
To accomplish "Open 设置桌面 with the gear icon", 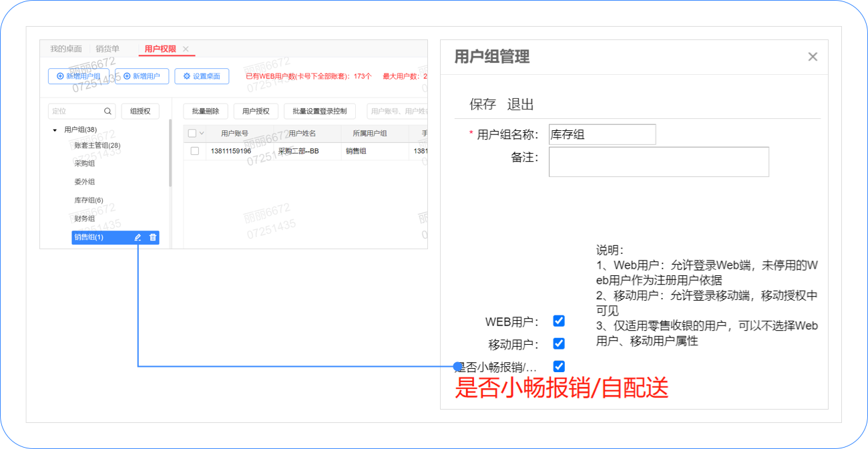I will 202,76.
